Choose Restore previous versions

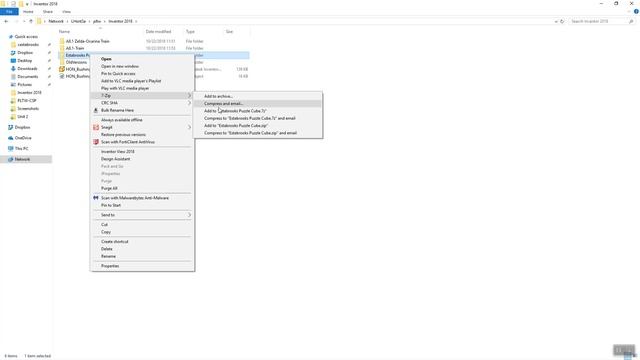[123, 135]
